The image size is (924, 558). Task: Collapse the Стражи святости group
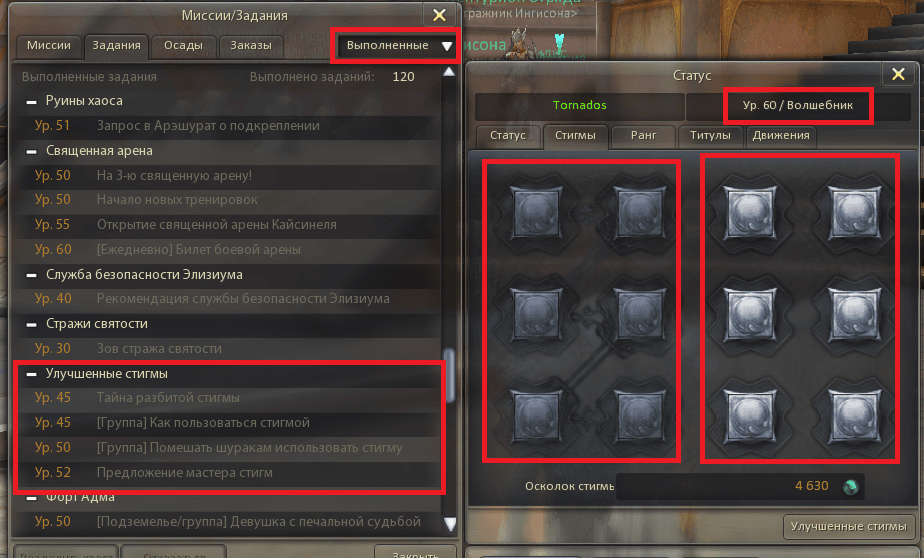[x=31, y=325]
